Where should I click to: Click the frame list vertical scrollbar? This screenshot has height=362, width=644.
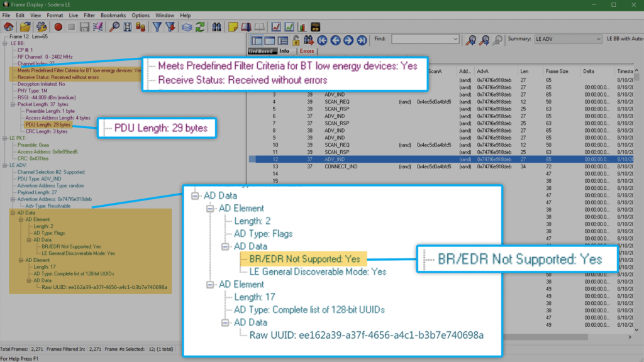click(636, 199)
